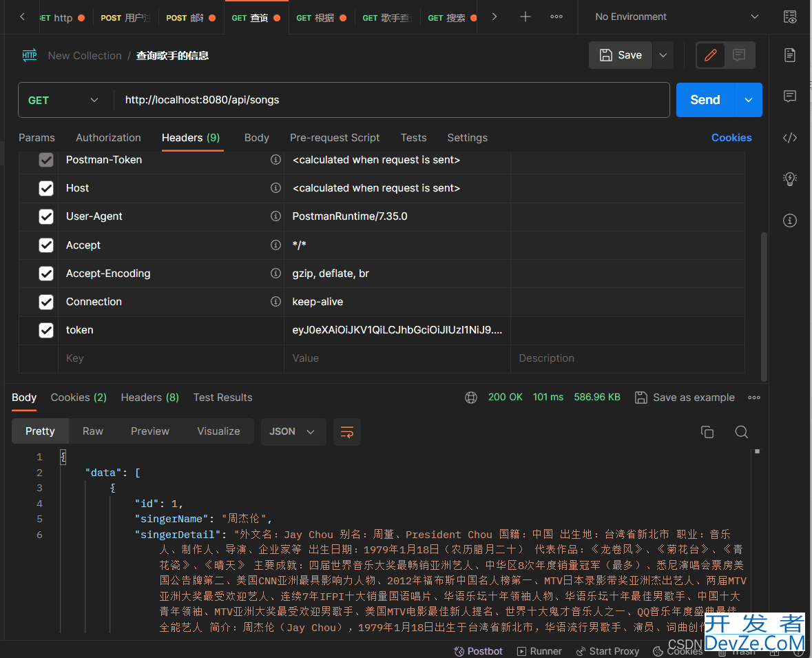Open the Cookies link

click(x=731, y=138)
